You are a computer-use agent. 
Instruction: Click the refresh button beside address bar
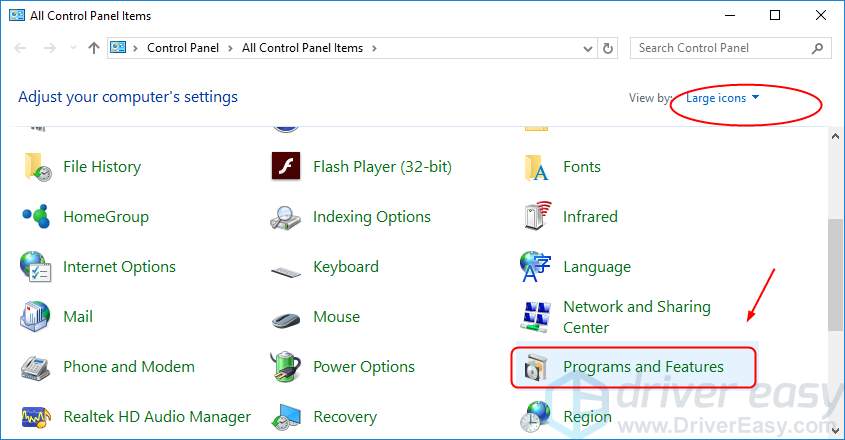[608, 48]
